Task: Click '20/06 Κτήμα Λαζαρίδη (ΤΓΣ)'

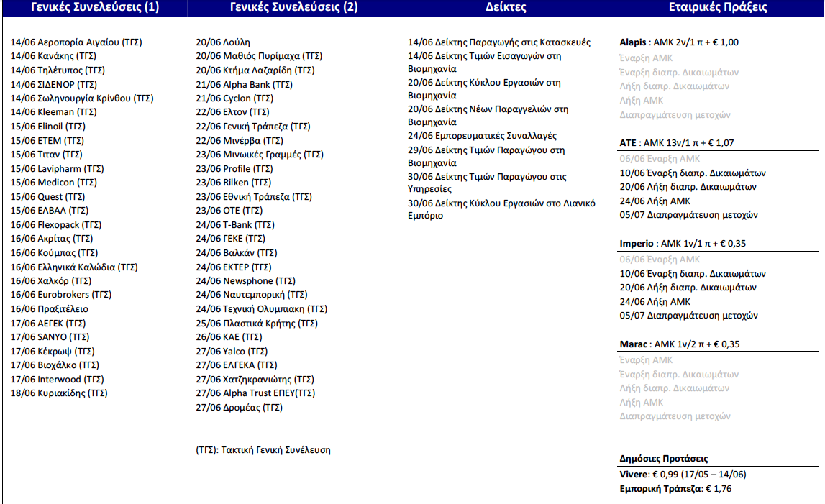Action: 255,70
